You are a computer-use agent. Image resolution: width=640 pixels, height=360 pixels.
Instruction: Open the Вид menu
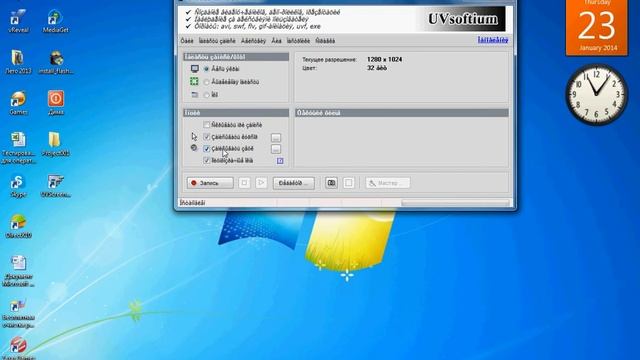click(276, 41)
